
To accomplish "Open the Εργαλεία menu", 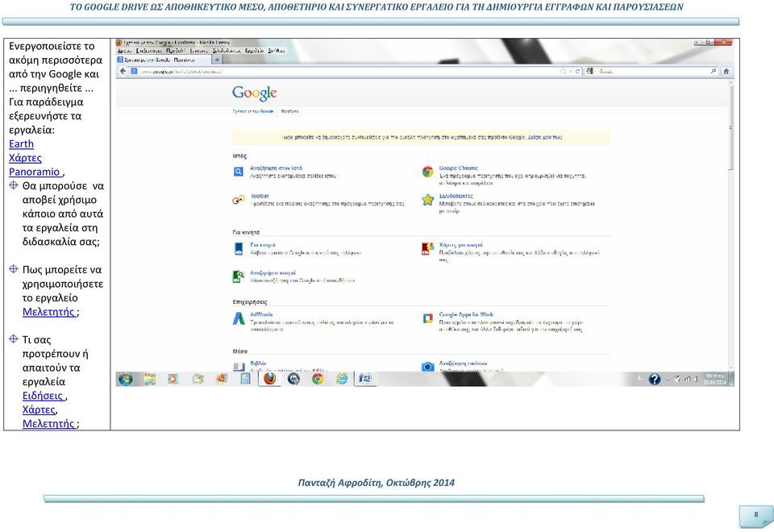I will pyautogui.click(x=254, y=51).
